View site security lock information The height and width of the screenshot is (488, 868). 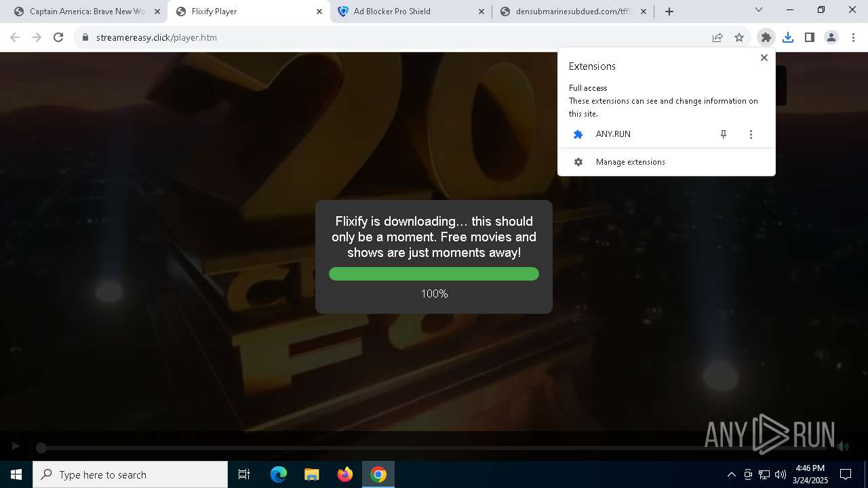(x=85, y=37)
